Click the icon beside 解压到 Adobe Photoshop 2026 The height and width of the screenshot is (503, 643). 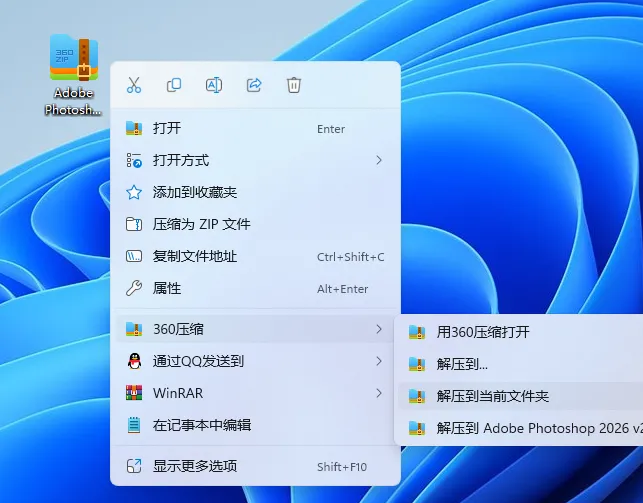(417, 428)
